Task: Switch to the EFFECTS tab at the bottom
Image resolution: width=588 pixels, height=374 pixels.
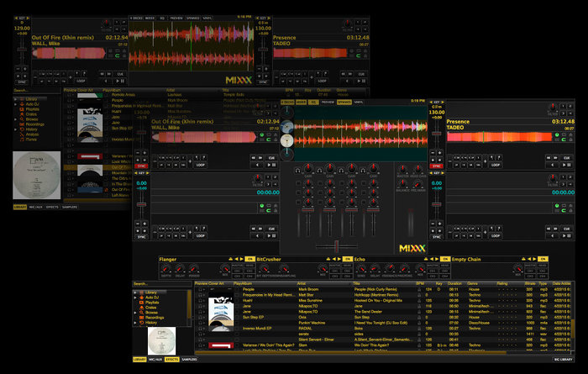Action: click(171, 359)
